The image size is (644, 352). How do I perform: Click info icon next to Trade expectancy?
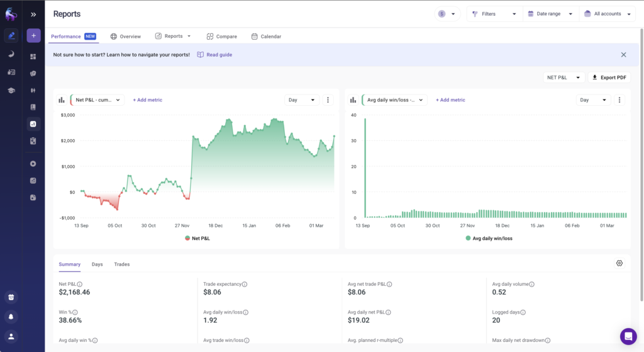tap(245, 285)
